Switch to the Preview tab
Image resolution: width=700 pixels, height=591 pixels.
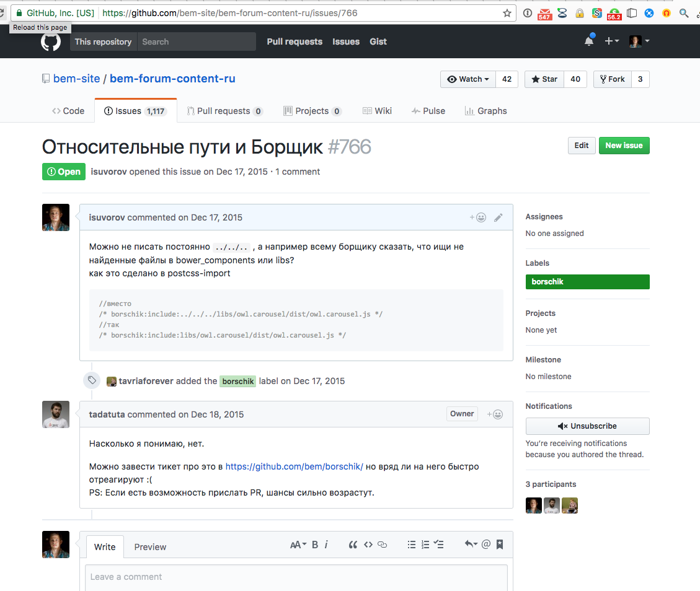pyautogui.click(x=150, y=547)
